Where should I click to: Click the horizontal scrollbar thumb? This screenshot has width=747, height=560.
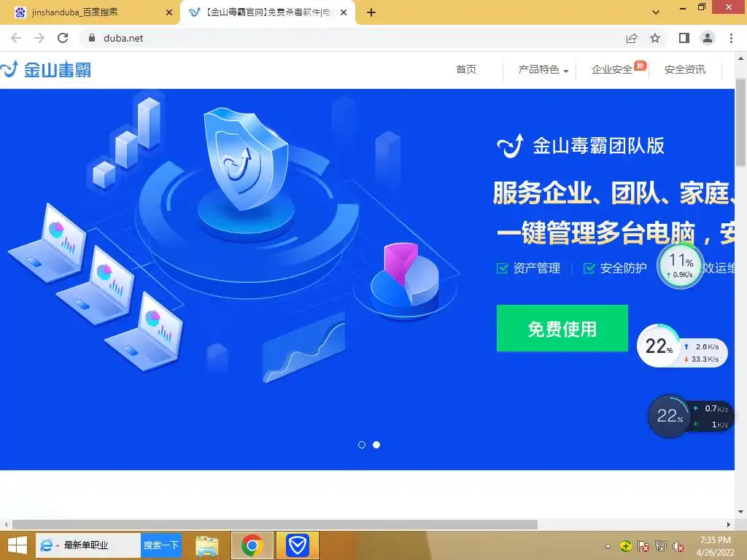275,524
